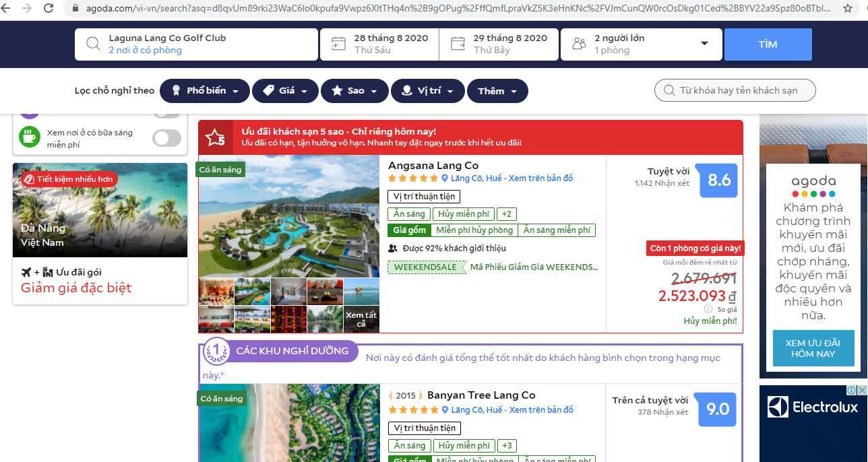The height and width of the screenshot is (462, 868).
Task: Click the Xem tất cả photo thumbnail
Action: (x=361, y=319)
